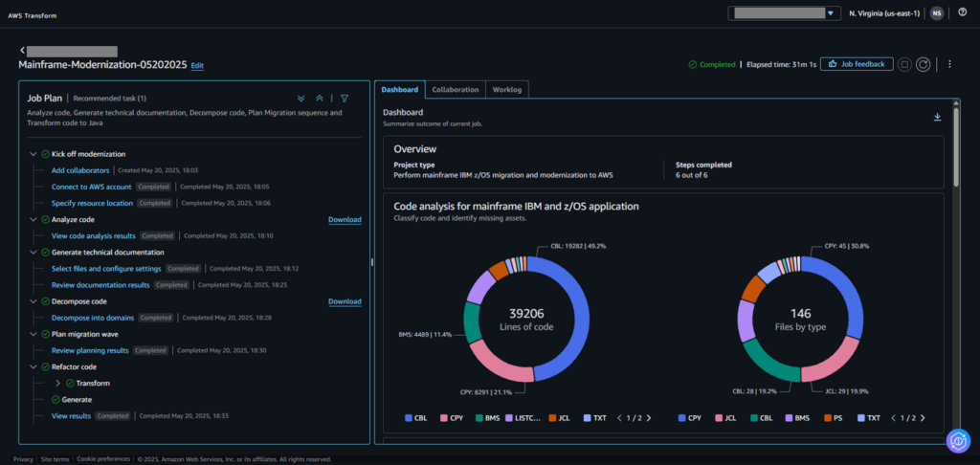
Task: Click the back arrow above the job name
Action: click(23, 50)
